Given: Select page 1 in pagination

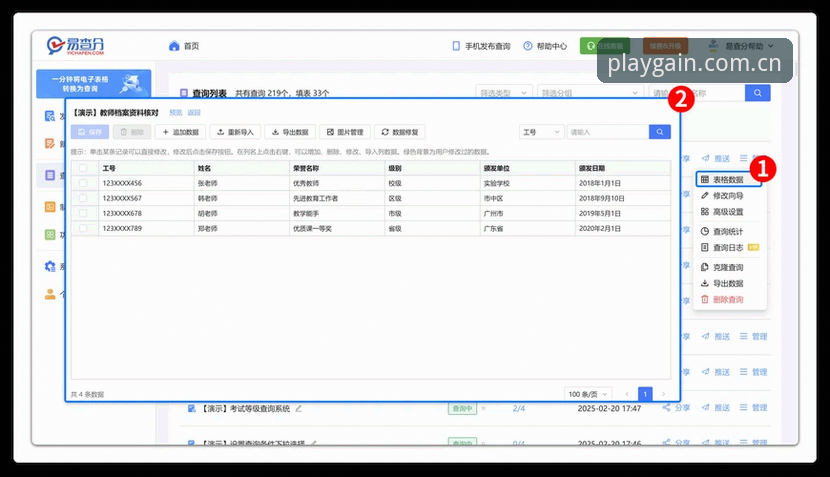Looking at the screenshot, I should coord(645,394).
